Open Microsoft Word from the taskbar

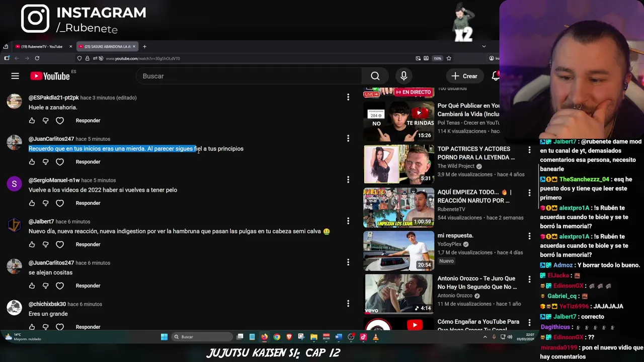[x=339, y=337]
